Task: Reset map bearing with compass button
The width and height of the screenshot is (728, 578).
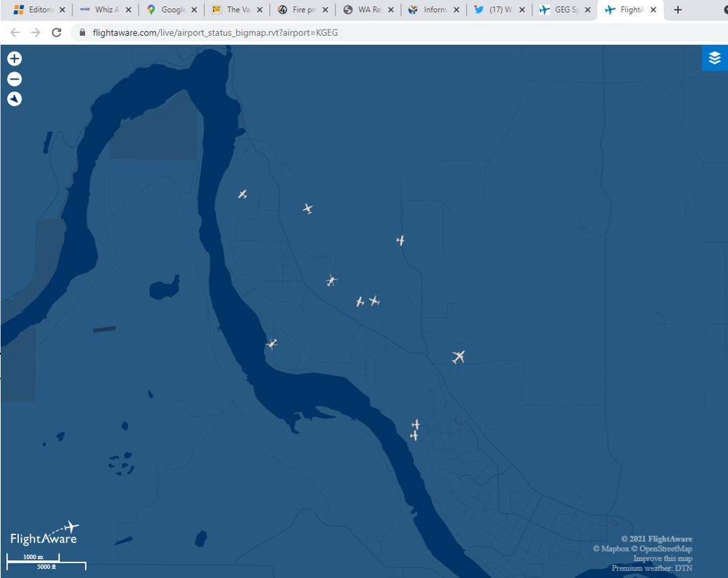Action: coord(14,99)
